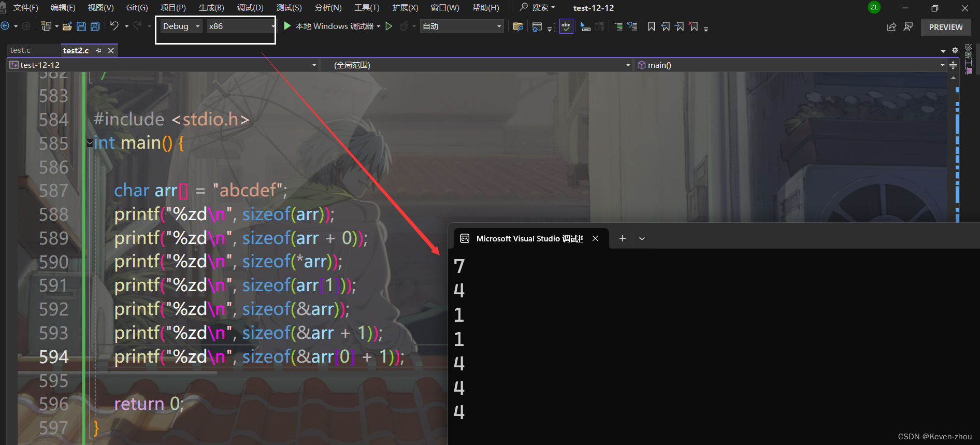The image size is (980, 445).
Task: Click the new project icon in toolbar
Action: coord(46,26)
